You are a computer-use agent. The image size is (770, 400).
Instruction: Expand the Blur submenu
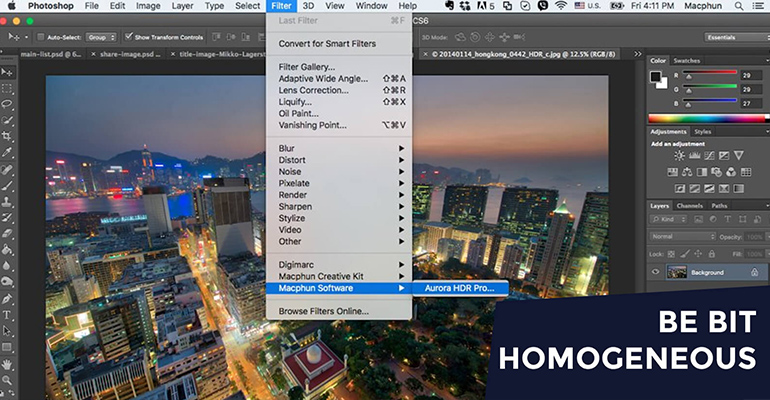point(339,148)
